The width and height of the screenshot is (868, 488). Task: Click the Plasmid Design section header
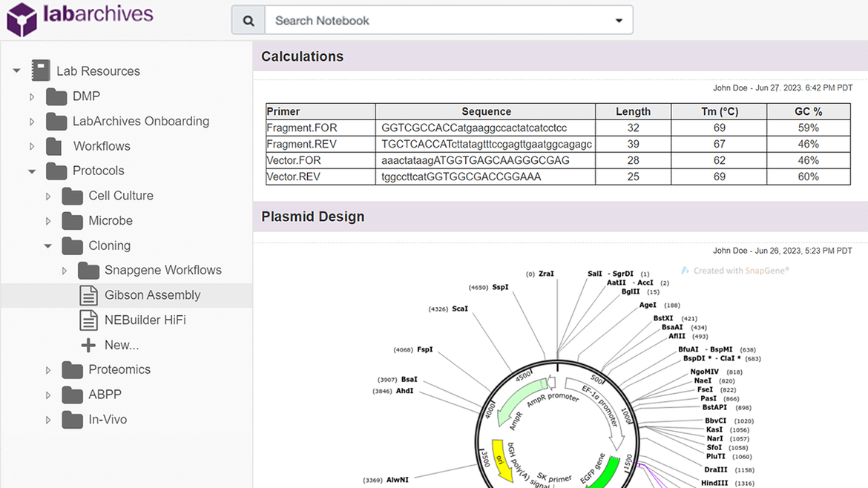pos(312,217)
